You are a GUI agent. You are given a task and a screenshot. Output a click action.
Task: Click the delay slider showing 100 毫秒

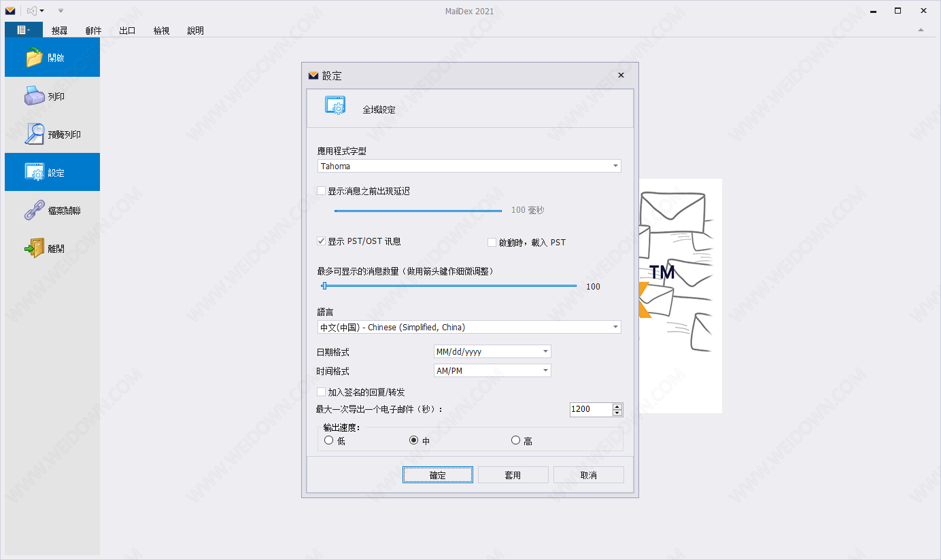coord(418,211)
